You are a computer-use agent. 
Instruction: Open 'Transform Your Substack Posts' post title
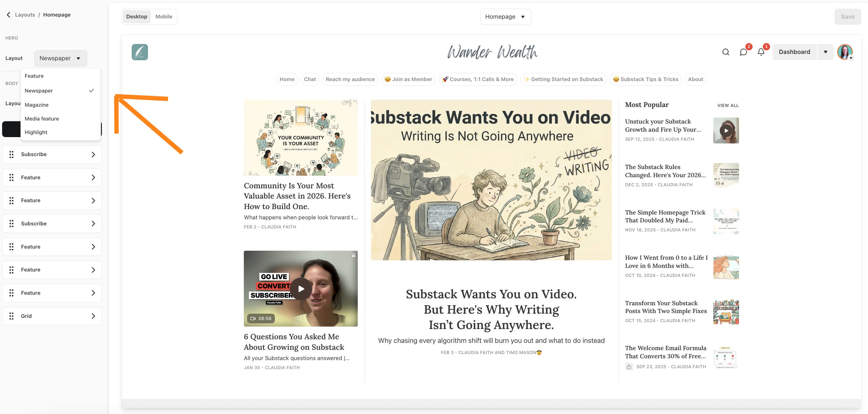pyautogui.click(x=666, y=307)
